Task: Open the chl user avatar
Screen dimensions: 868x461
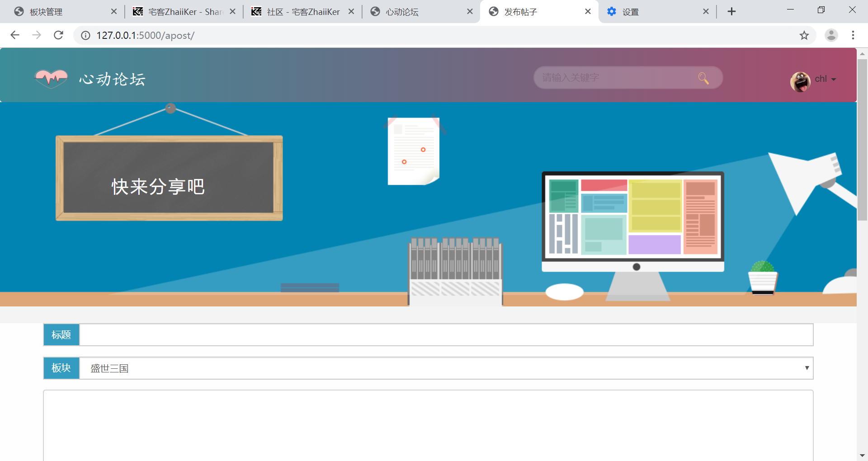Action: 800,81
